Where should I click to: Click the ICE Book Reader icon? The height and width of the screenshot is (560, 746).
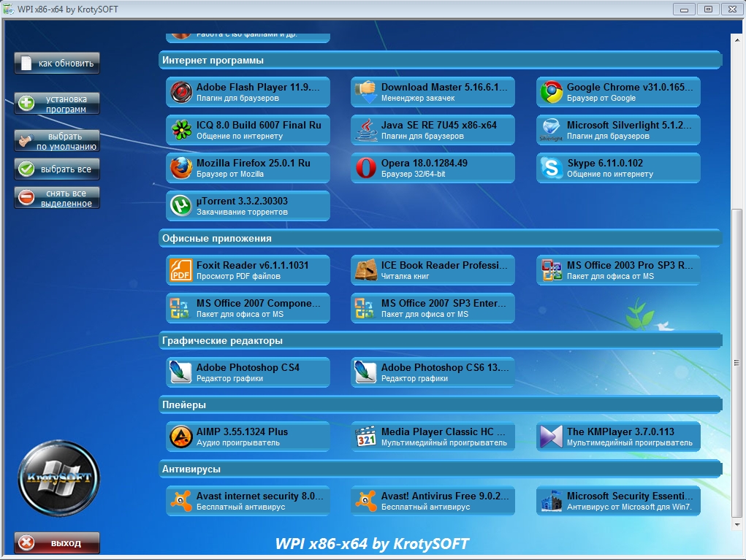coord(366,270)
